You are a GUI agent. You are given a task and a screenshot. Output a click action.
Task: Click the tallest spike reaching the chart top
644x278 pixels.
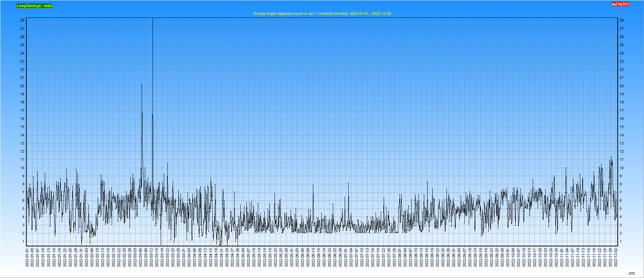[x=153, y=20]
